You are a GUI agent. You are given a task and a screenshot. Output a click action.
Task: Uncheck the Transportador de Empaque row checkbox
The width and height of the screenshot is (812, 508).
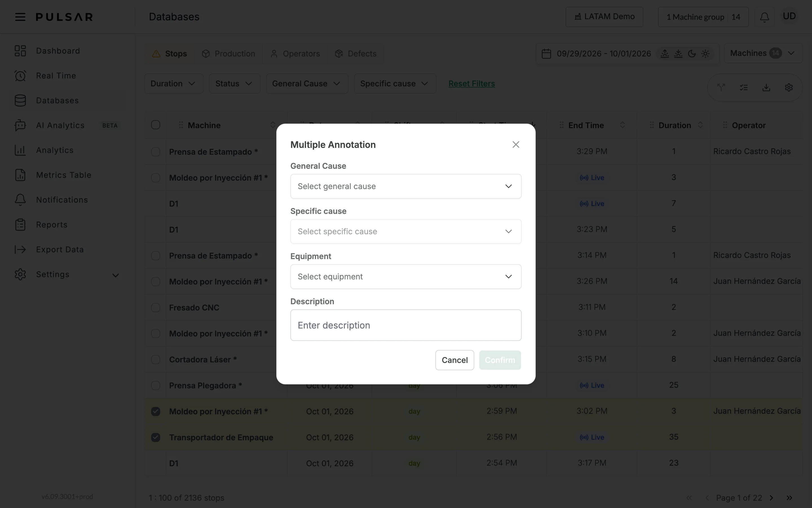pos(156,437)
